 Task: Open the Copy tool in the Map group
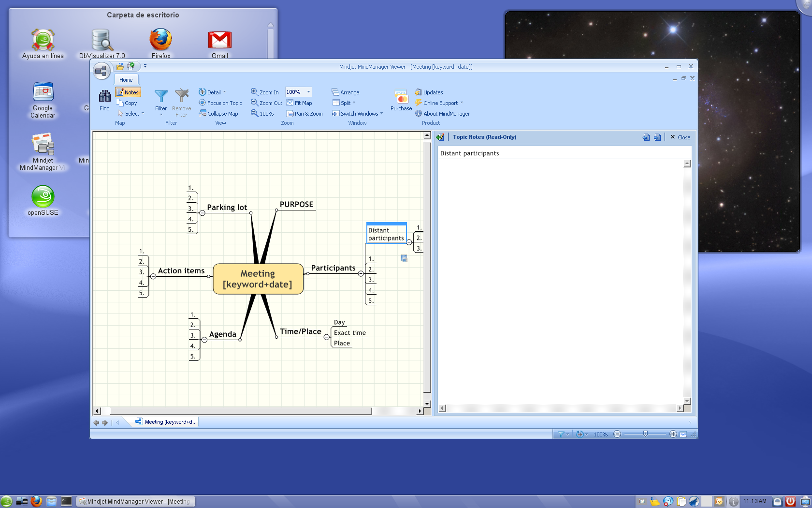pyautogui.click(x=128, y=103)
